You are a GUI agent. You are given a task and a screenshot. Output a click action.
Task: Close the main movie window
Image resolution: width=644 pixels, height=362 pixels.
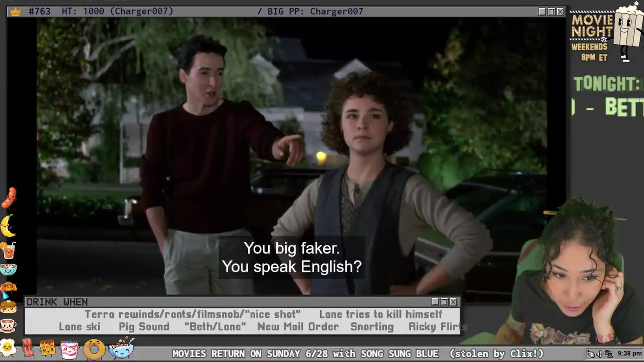pyautogui.click(x=560, y=12)
